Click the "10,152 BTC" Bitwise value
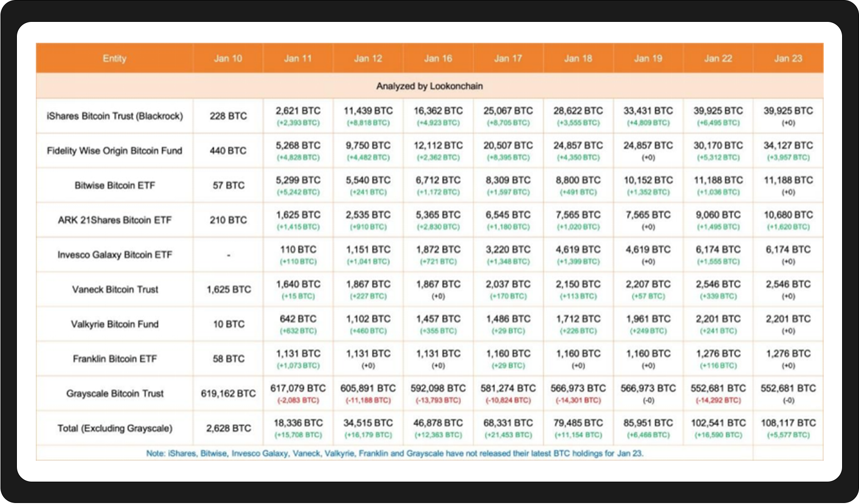Viewport: 859px width, 504px height. 648,180
